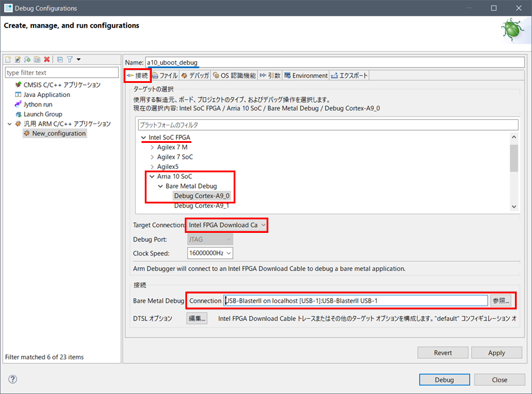Open the help question mark icon
532x394 pixels.
click(12, 379)
